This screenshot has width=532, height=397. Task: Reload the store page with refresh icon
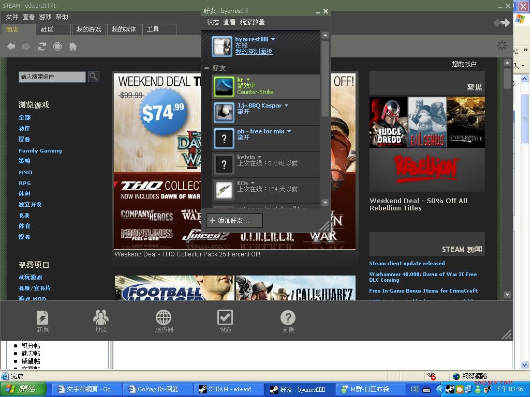tap(42, 47)
